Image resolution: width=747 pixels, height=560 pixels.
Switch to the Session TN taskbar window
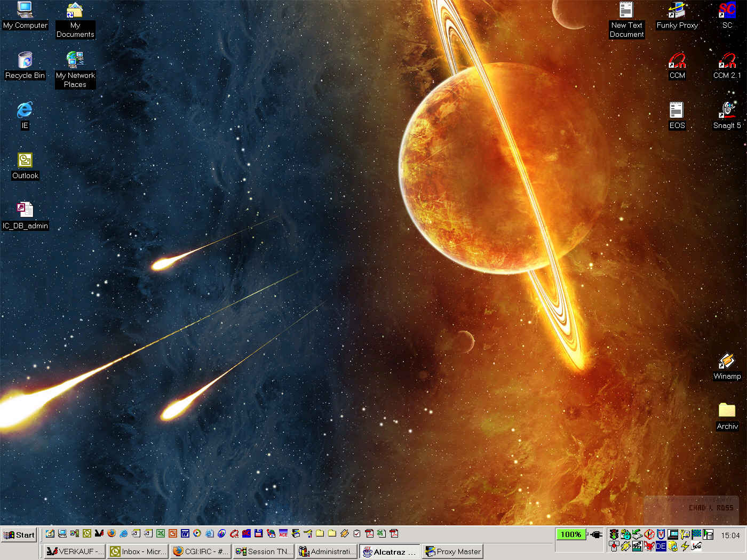264,551
